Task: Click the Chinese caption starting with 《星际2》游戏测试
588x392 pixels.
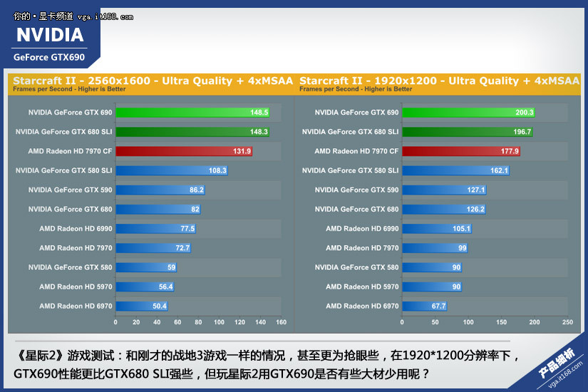Action: coord(267,355)
